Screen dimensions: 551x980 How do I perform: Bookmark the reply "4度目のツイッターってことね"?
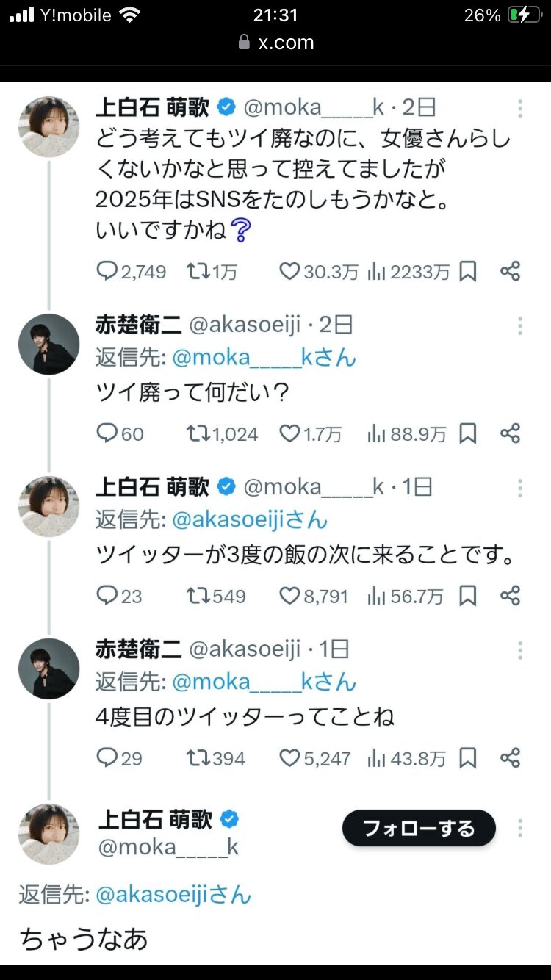coord(468,758)
